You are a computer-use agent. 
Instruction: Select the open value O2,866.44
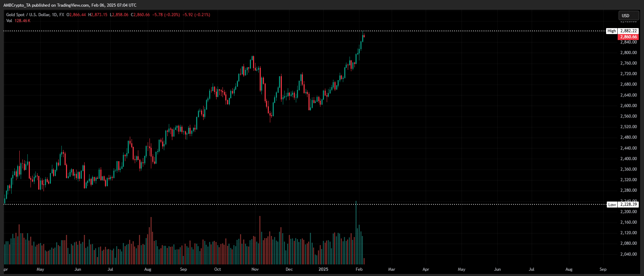click(76, 15)
